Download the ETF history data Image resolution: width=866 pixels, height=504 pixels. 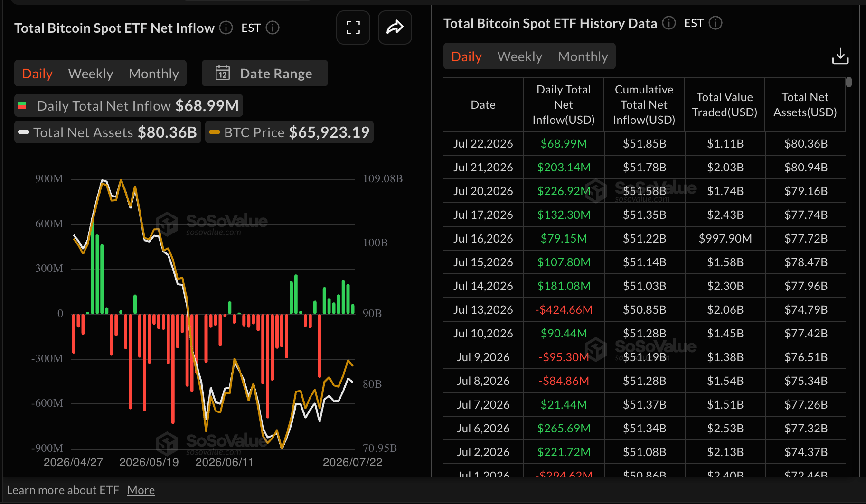coord(840,56)
